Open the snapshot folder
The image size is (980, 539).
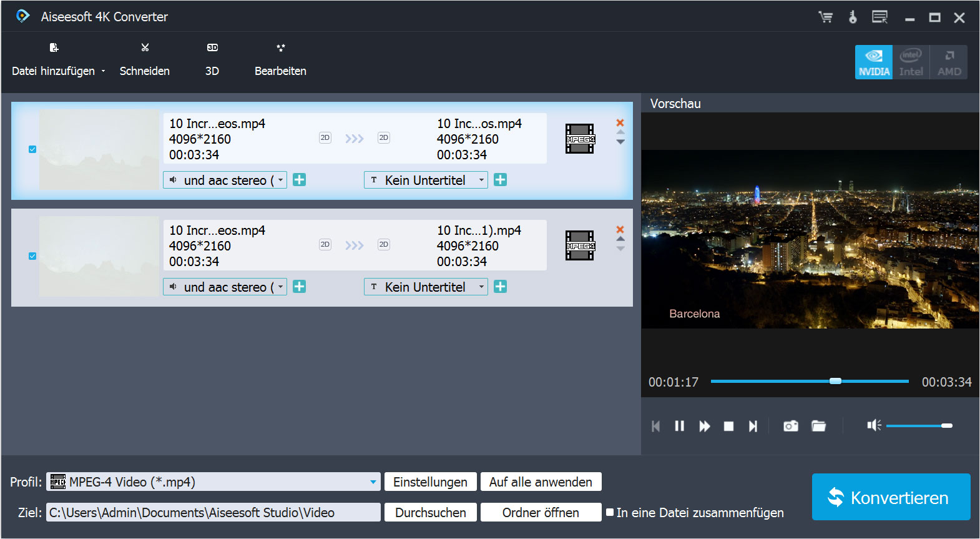click(818, 426)
